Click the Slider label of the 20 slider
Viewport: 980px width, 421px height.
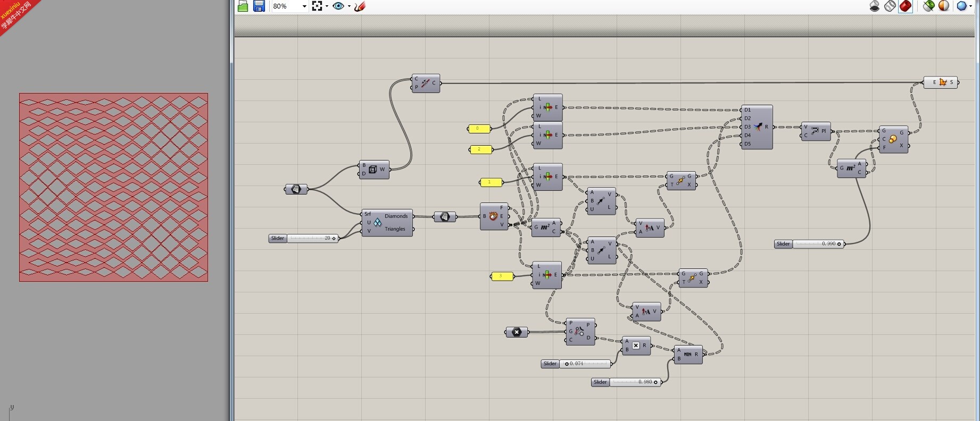(x=278, y=239)
